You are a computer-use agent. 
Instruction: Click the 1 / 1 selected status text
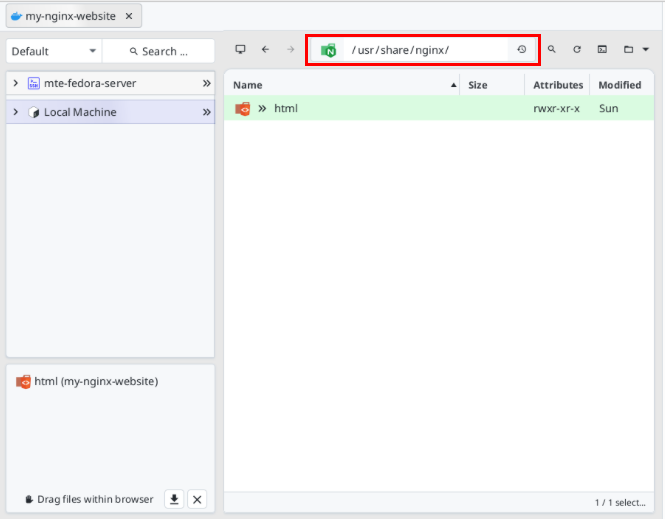[x=620, y=502]
